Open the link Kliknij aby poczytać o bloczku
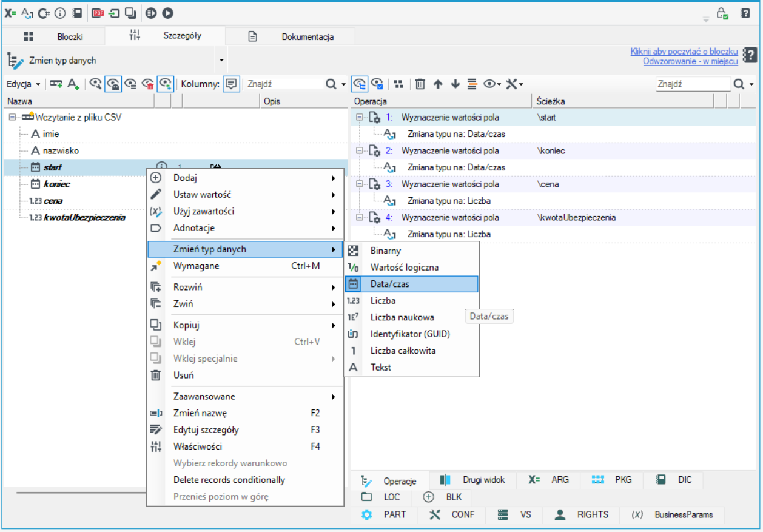Screen dimensions: 763x532 (x=684, y=52)
